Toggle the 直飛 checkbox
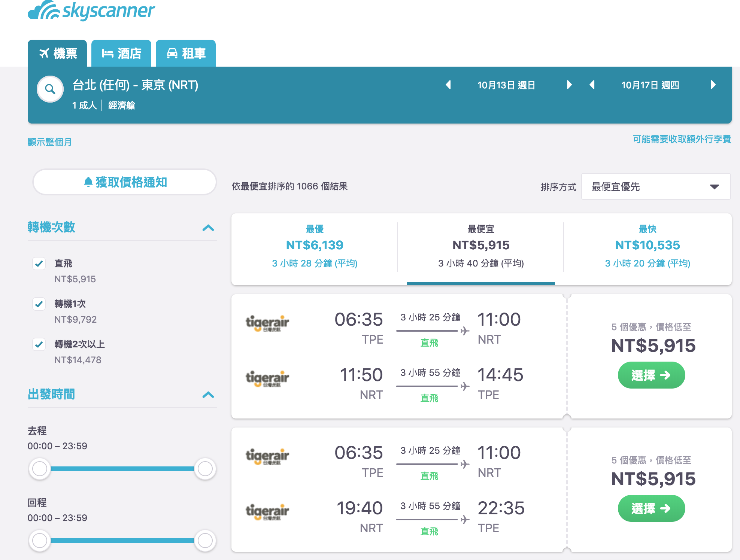 pos(39,264)
